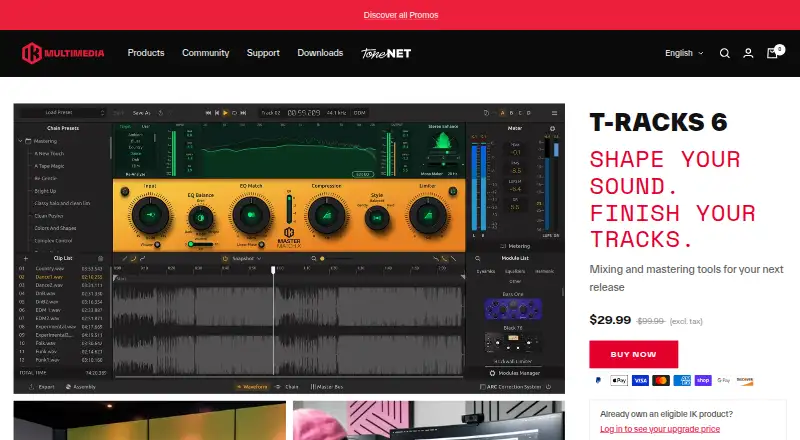Screen dimensions: 800x440
Task: Select snapshot A in T-RackS top bar
Action: pos(502,113)
